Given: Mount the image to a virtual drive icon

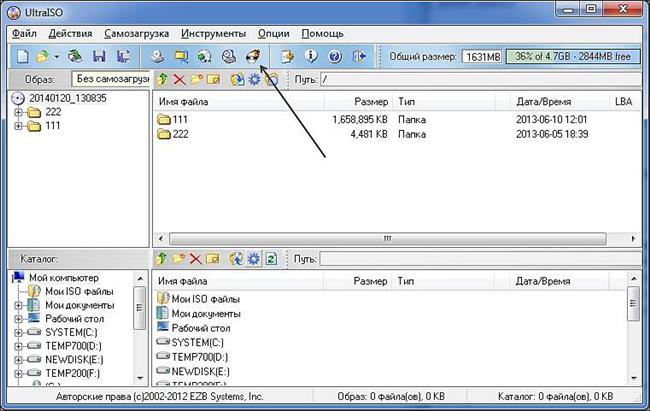Looking at the screenshot, I should 228,56.
